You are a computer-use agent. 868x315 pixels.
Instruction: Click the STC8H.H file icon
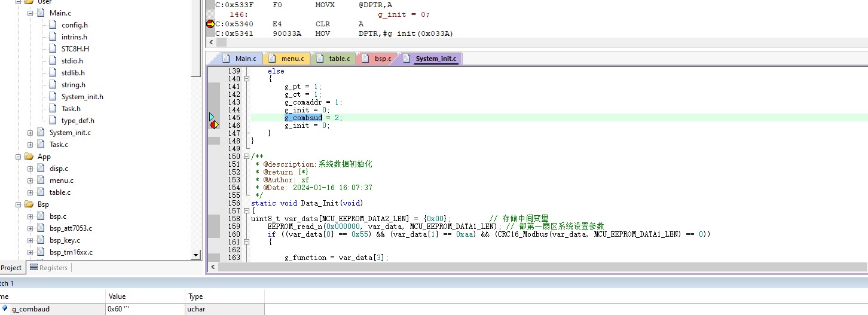[54, 49]
